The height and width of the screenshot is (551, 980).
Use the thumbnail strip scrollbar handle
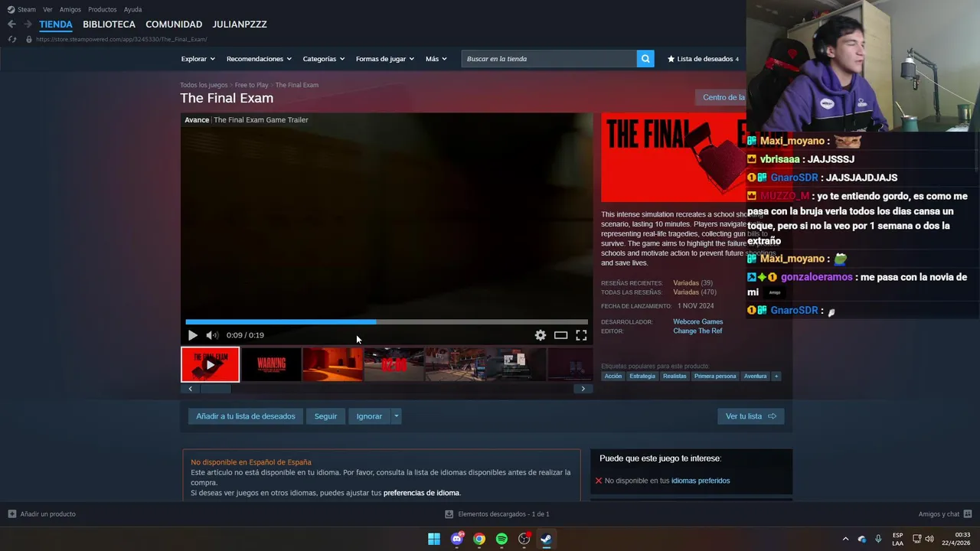tap(215, 389)
